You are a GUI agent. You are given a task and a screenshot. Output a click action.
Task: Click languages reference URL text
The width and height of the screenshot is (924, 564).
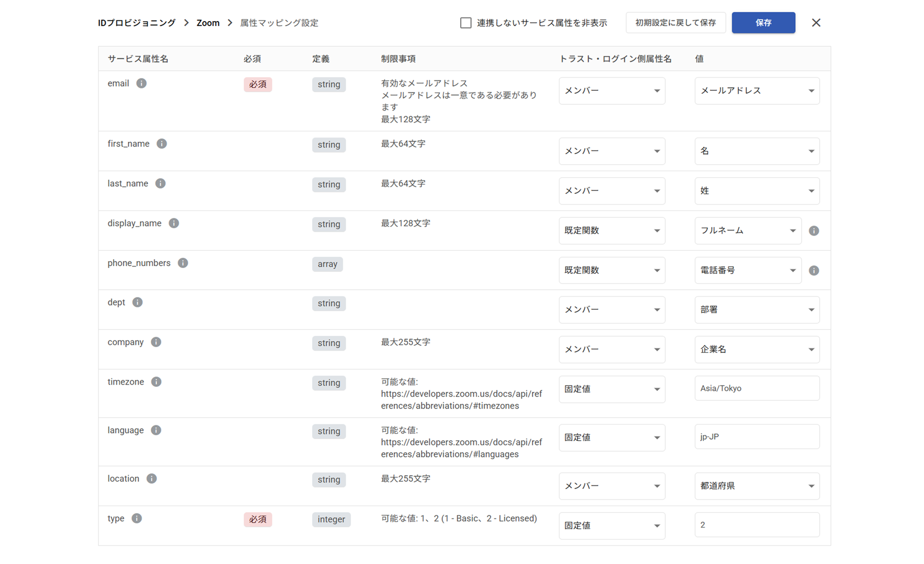pyautogui.click(x=461, y=448)
